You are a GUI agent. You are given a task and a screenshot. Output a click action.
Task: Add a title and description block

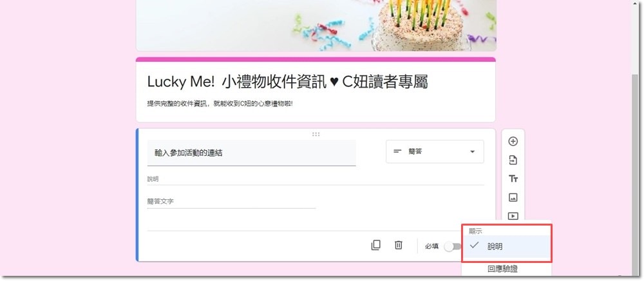[513, 179]
